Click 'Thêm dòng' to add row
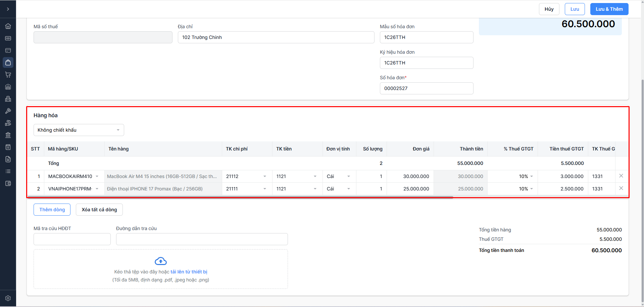The width and height of the screenshot is (644, 307). pyautogui.click(x=52, y=210)
